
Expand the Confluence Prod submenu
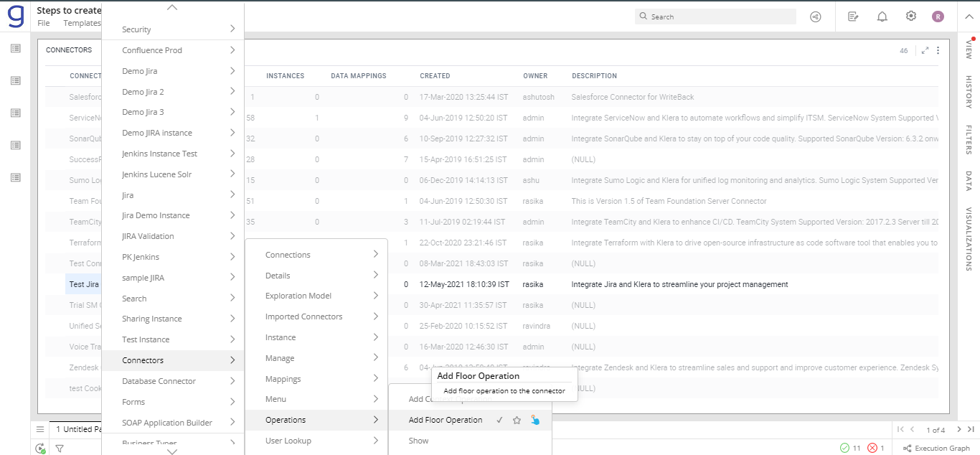coord(232,50)
